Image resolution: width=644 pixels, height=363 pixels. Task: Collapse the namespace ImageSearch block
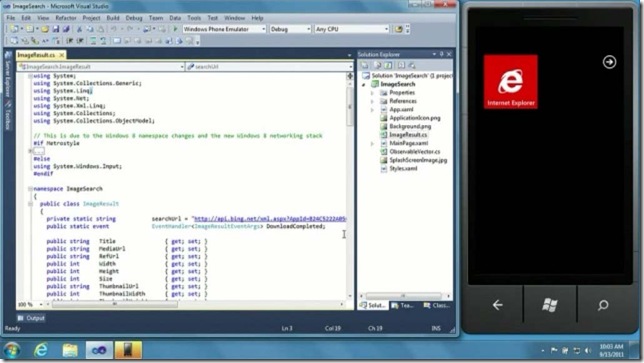(30, 189)
